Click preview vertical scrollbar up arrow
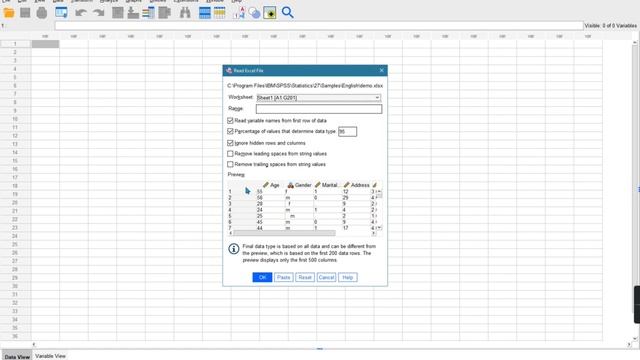 379,191
